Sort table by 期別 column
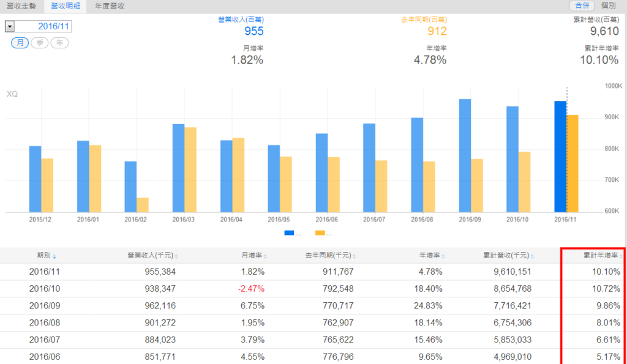Viewport: 627px width, 364px height. click(47, 256)
